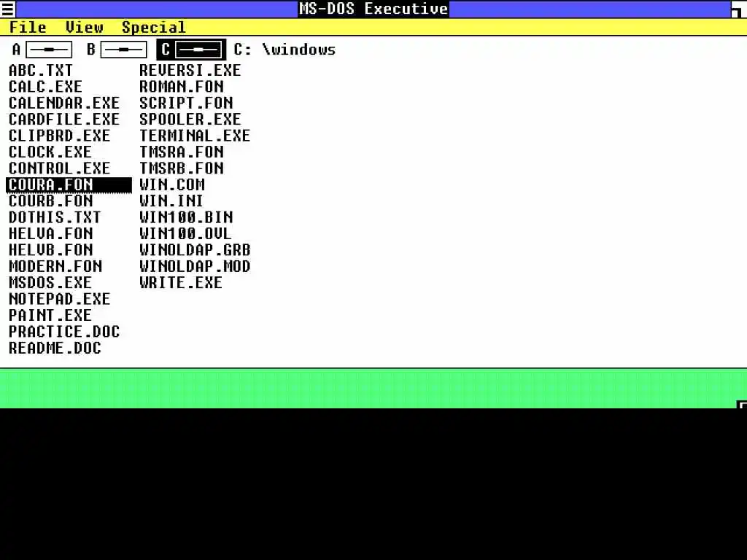Select file WINOLDAP.MOD
Image resolution: width=747 pixels, height=560 pixels.
point(195,266)
